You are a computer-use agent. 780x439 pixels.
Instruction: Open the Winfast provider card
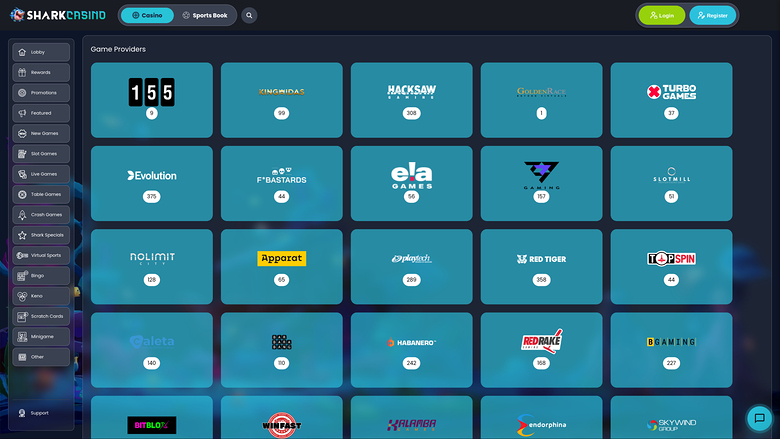(x=282, y=418)
